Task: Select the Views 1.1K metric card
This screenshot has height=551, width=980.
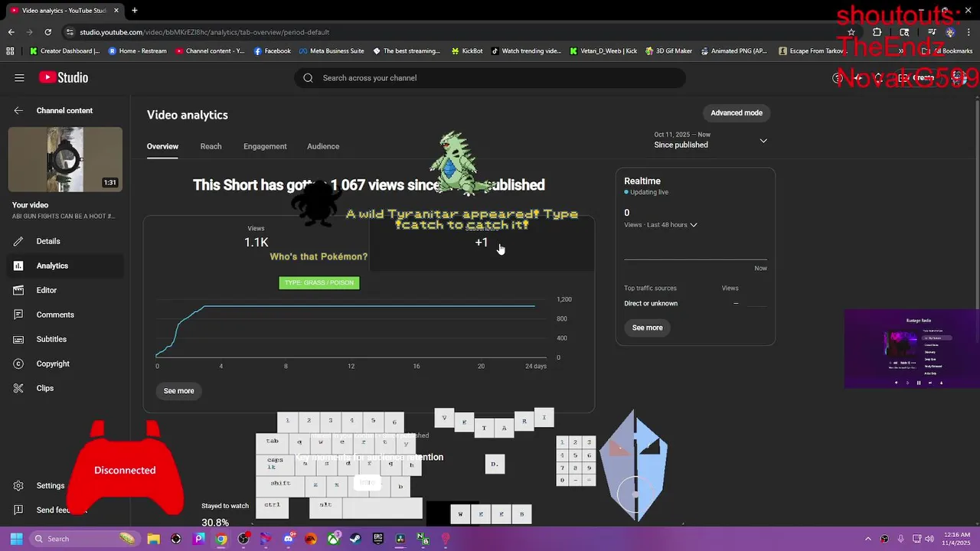Action: pyautogui.click(x=256, y=243)
